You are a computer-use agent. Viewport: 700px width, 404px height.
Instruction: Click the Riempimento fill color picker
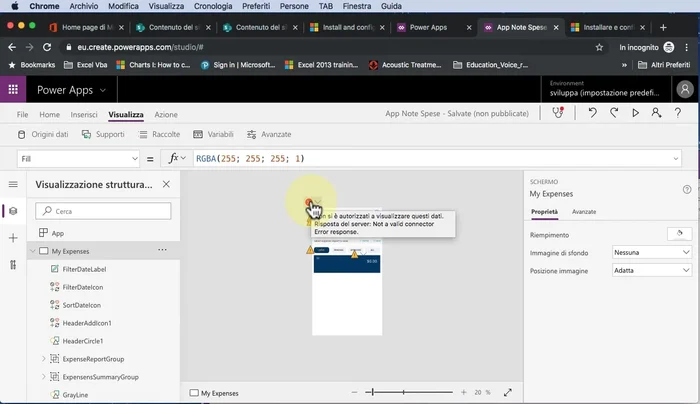click(x=679, y=234)
